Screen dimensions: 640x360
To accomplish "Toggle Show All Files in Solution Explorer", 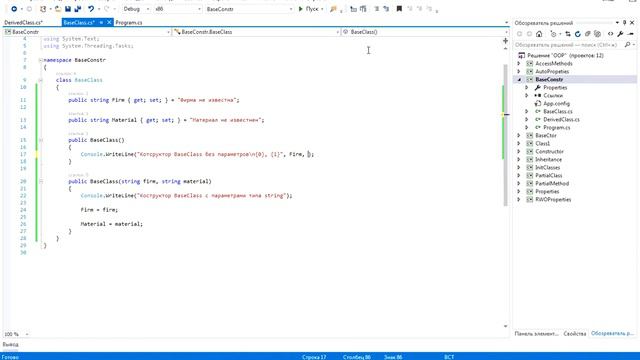I will pos(597,34).
